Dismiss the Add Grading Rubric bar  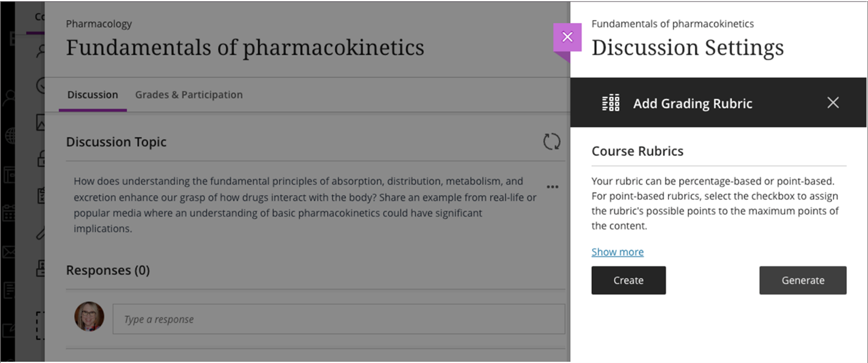pyautogui.click(x=833, y=103)
